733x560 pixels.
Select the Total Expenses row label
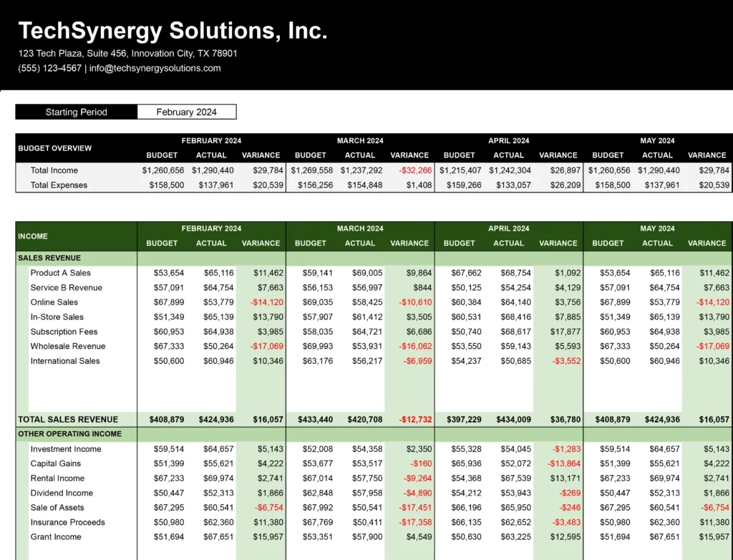(59, 185)
